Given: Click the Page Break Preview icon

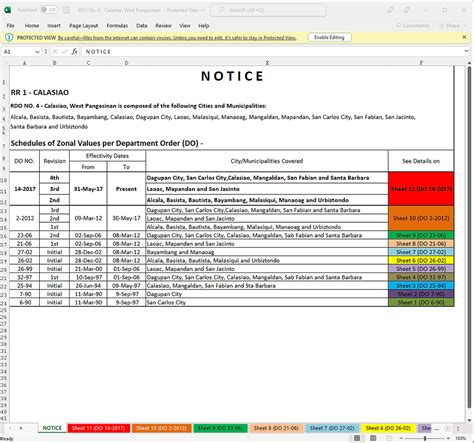Looking at the screenshot, I should point(389,438).
